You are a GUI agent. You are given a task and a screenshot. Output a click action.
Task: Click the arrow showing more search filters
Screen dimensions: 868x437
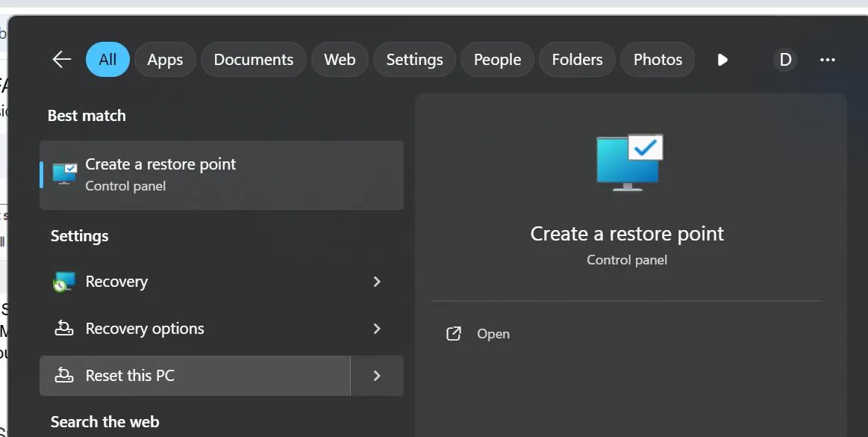point(722,59)
